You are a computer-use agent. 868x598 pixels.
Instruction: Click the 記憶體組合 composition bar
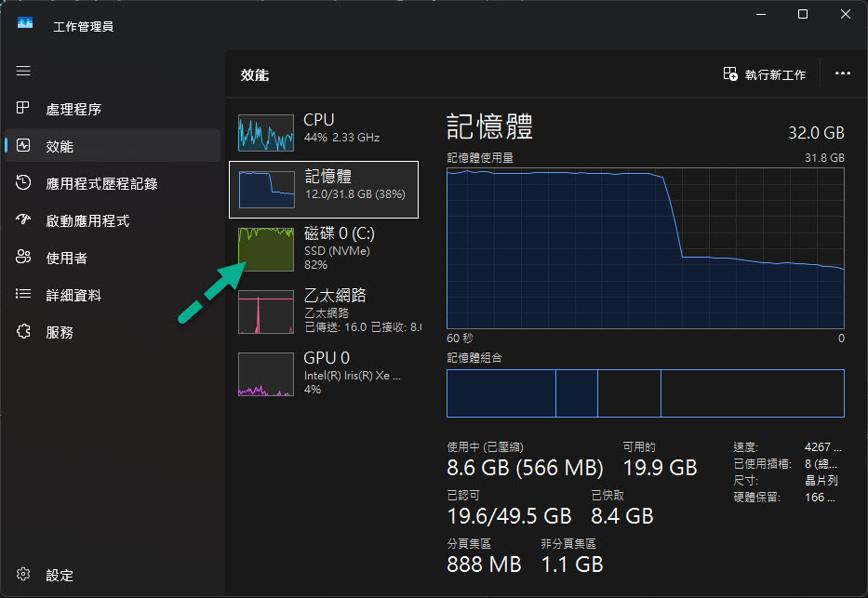645,392
